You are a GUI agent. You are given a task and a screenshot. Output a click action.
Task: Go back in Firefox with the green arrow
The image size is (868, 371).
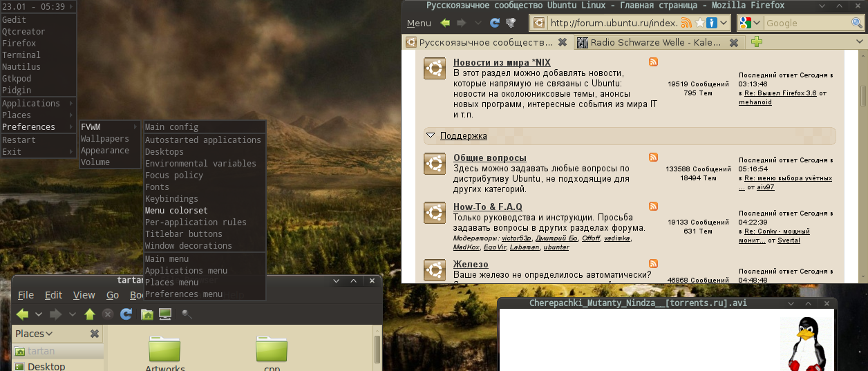point(446,23)
